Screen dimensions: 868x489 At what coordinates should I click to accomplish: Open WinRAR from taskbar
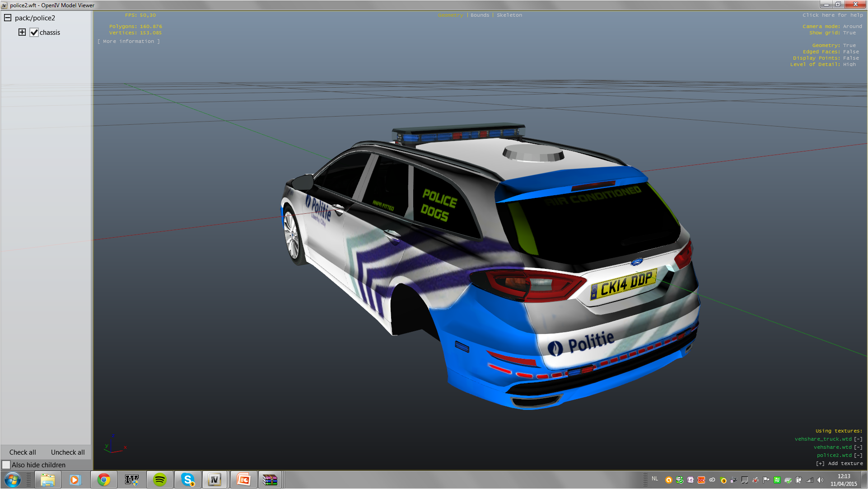pos(270,480)
